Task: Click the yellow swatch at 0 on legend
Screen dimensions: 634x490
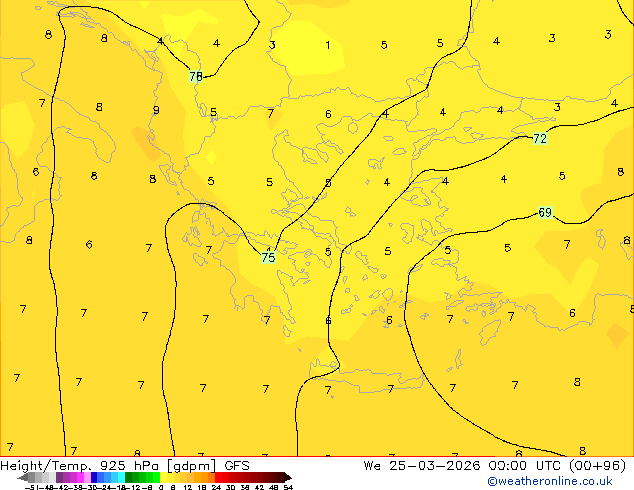Action: coord(163,477)
